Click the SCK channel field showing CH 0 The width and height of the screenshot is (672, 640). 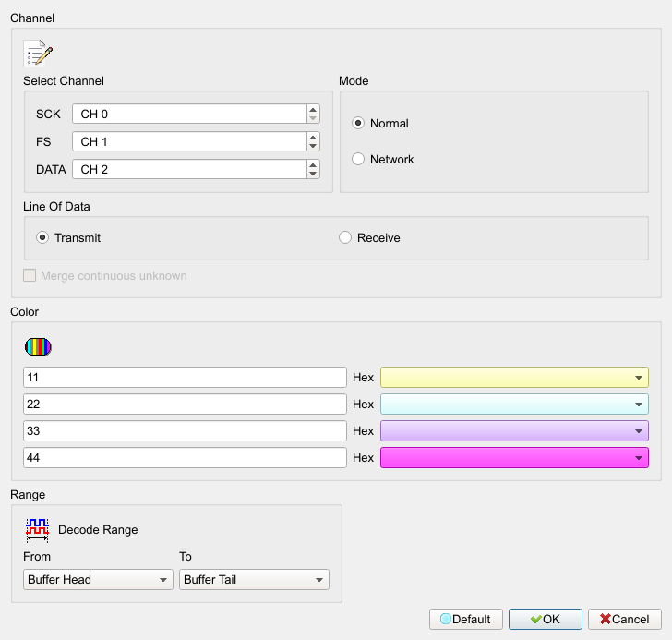tap(189, 114)
